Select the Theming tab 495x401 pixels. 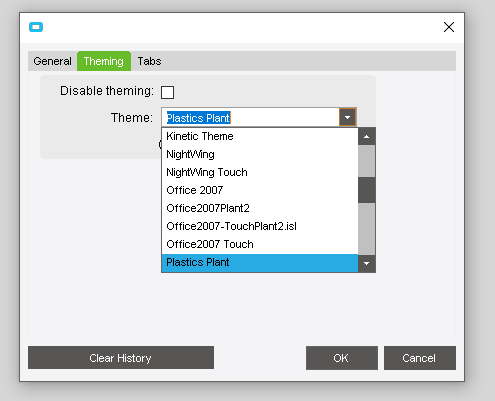104,61
